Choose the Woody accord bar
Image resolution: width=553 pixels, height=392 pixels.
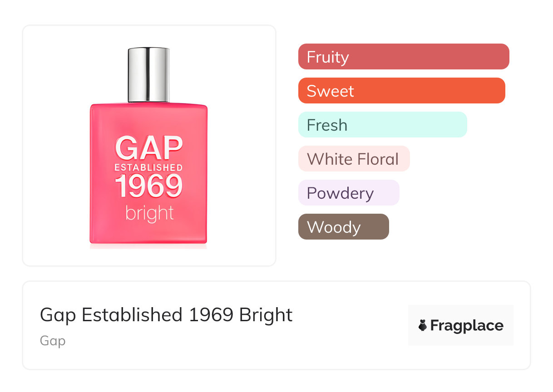tap(343, 227)
